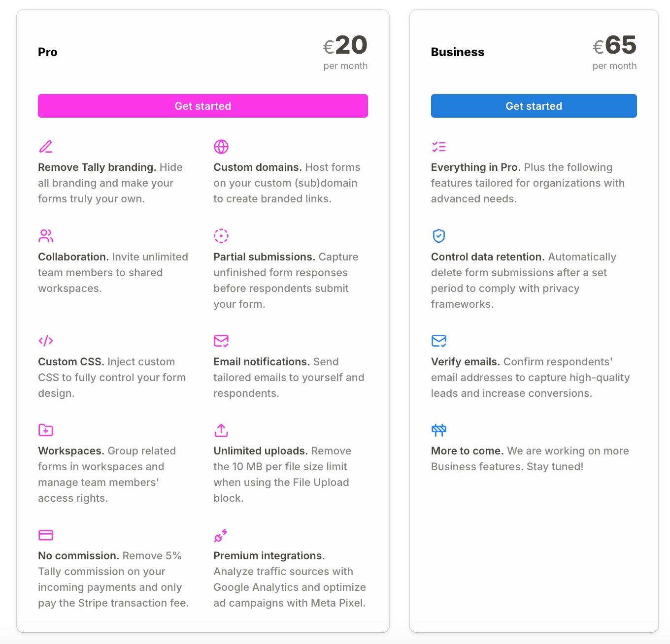Click the upload arrow Unlimited uploads icon
Screen dimensions: 670x644
[221, 430]
